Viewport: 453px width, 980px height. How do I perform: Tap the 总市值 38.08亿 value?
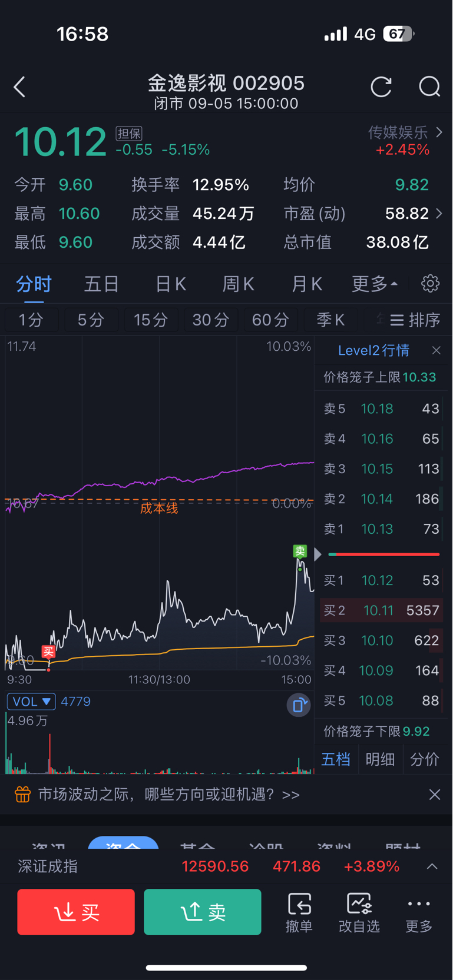pos(397,242)
